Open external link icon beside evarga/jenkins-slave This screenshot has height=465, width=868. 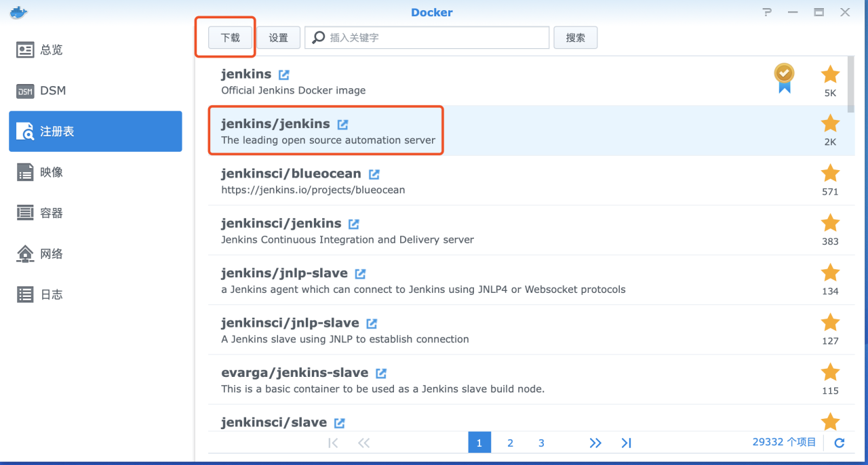click(382, 373)
